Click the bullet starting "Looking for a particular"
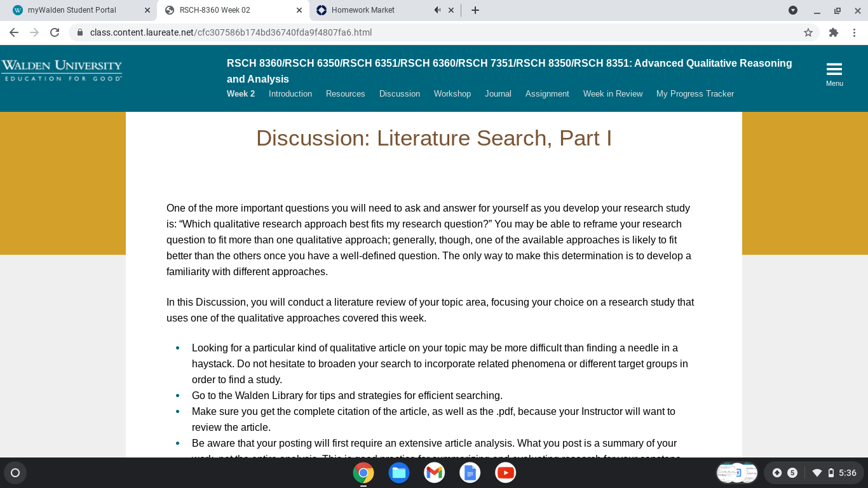 pyautogui.click(x=440, y=363)
